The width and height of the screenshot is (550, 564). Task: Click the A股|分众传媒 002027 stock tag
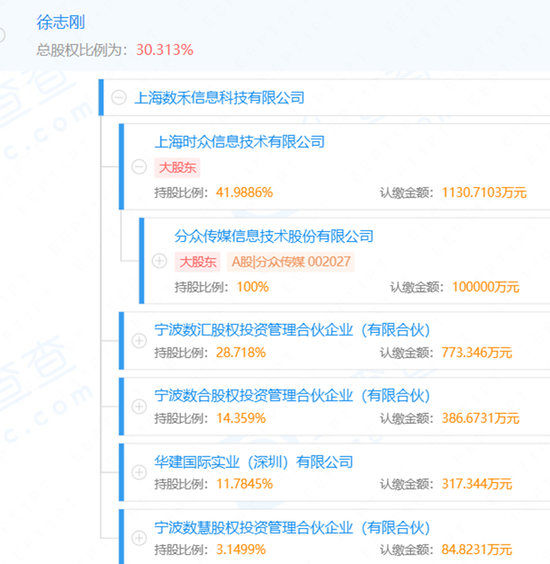pos(291,262)
